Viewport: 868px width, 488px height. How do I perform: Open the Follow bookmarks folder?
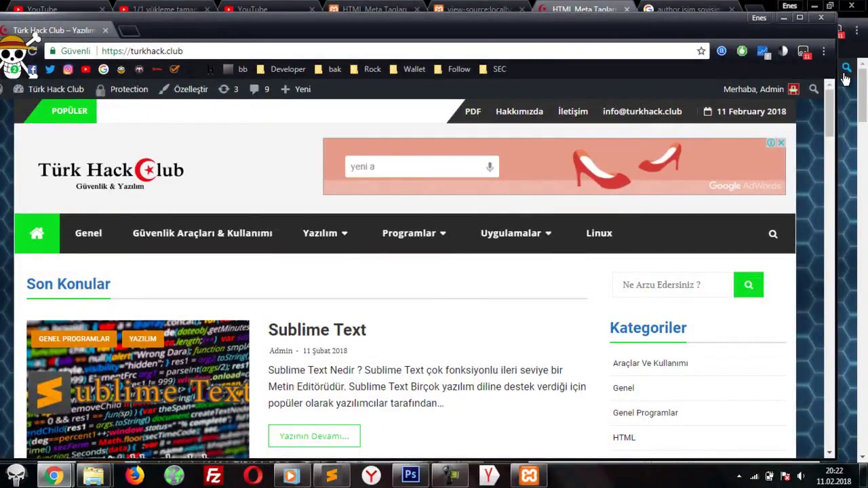point(452,69)
